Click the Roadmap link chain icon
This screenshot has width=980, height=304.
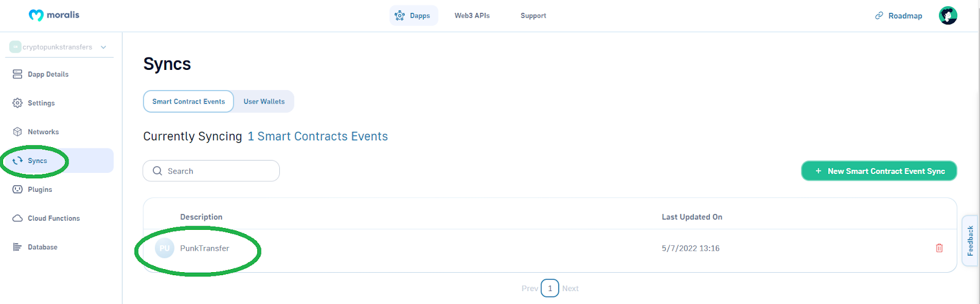point(879,16)
